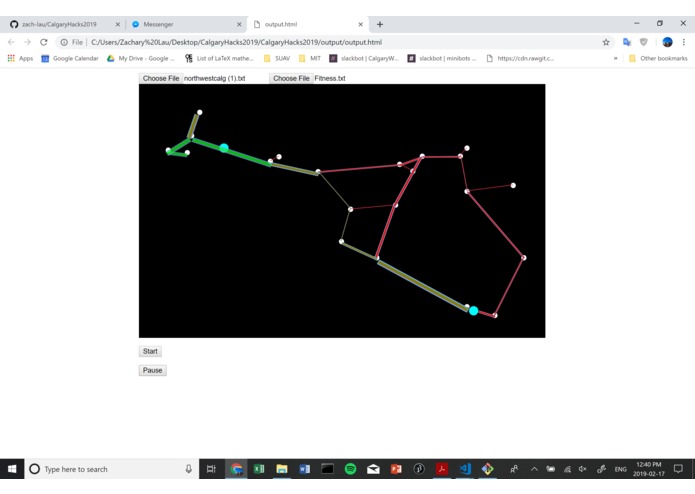Open Spotify from the taskbar
Screen dimensions: 695x494
pos(350,469)
